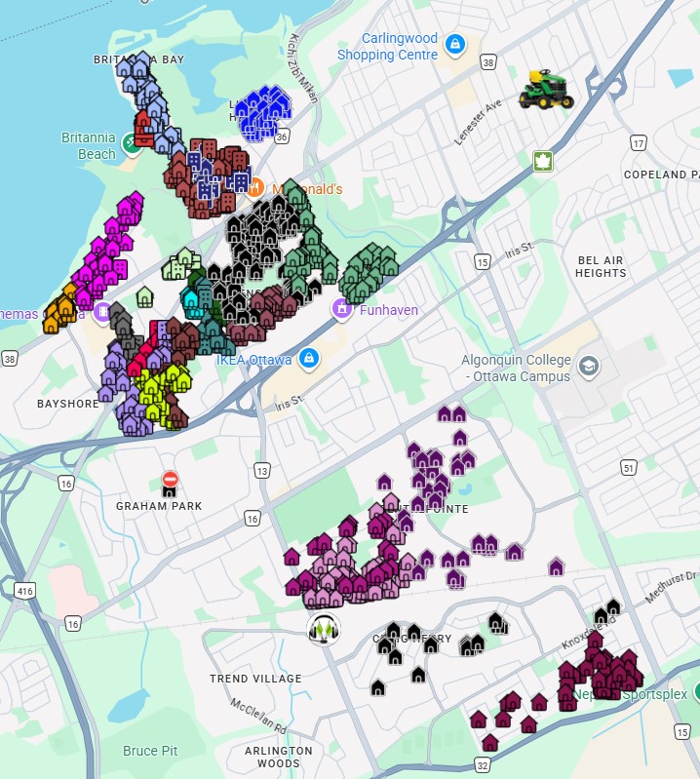Click the BEL AIR HEIGHTS label

click(601, 267)
